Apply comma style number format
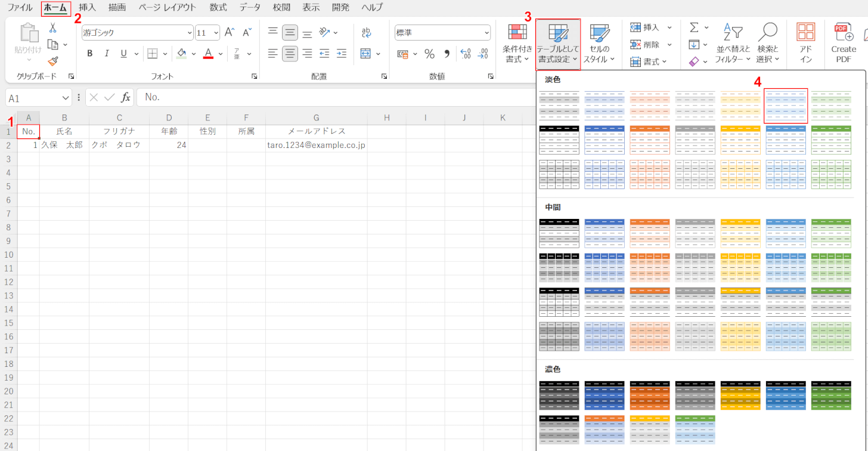 pos(447,54)
